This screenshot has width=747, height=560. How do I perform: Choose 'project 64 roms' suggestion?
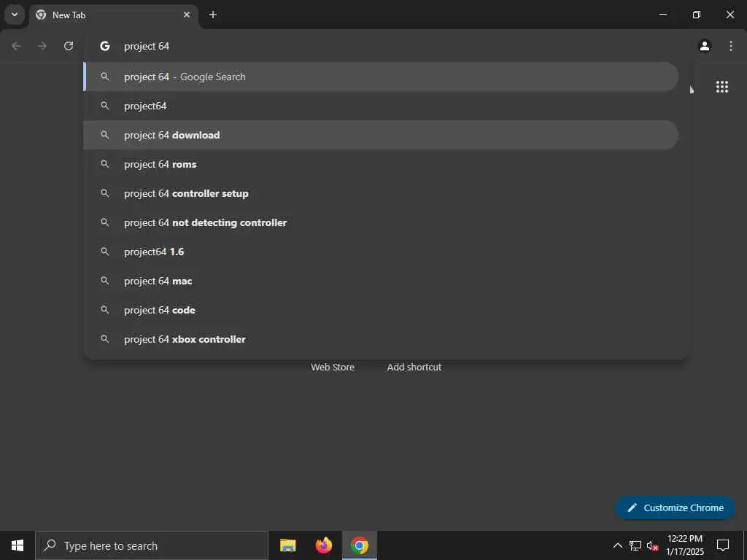[381, 164]
